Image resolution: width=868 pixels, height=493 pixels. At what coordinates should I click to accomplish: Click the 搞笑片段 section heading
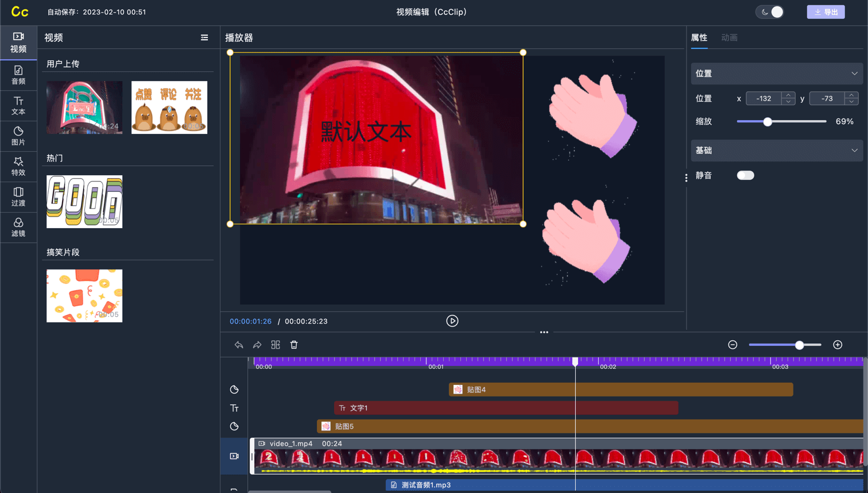[x=63, y=252]
